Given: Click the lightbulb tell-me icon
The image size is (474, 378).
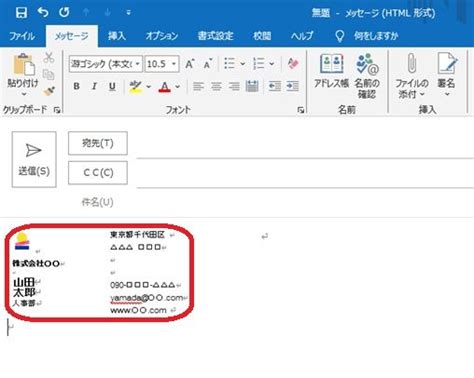Looking at the screenshot, I should click(339, 36).
